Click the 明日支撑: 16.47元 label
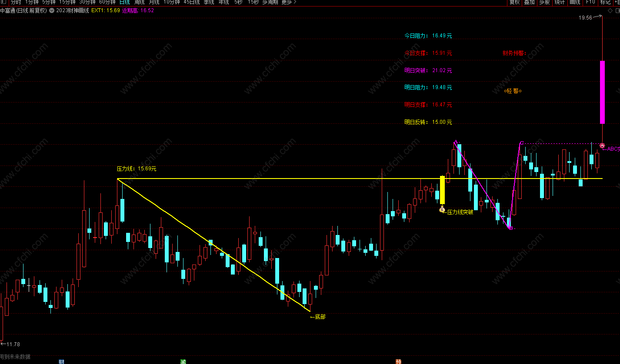The height and width of the screenshot is (364, 620). pos(428,105)
